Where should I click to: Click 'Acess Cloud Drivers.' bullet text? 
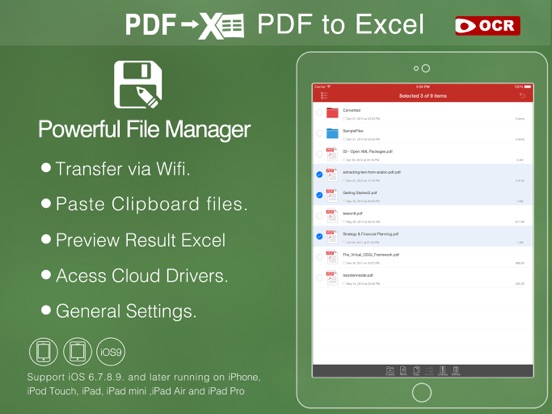click(142, 276)
